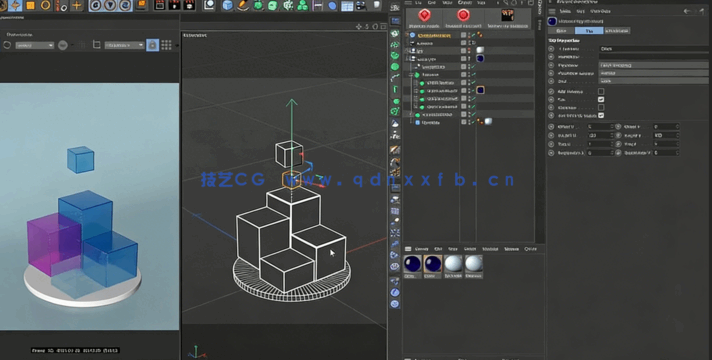Click the Camera object icon in toolbar
This screenshot has width=712, height=360.
click(361, 5)
